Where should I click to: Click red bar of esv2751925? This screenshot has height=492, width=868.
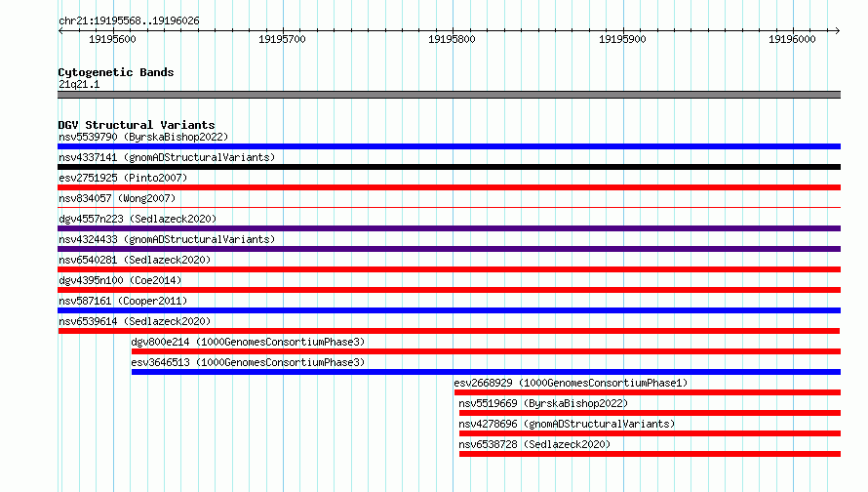point(449,187)
